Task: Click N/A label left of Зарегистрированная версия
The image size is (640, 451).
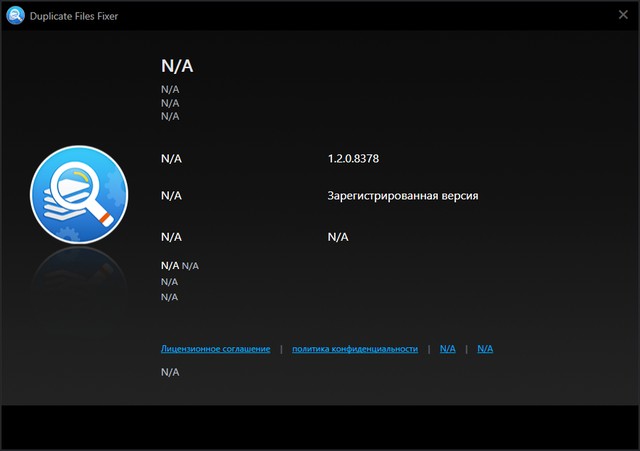Action: [x=171, y=196]
